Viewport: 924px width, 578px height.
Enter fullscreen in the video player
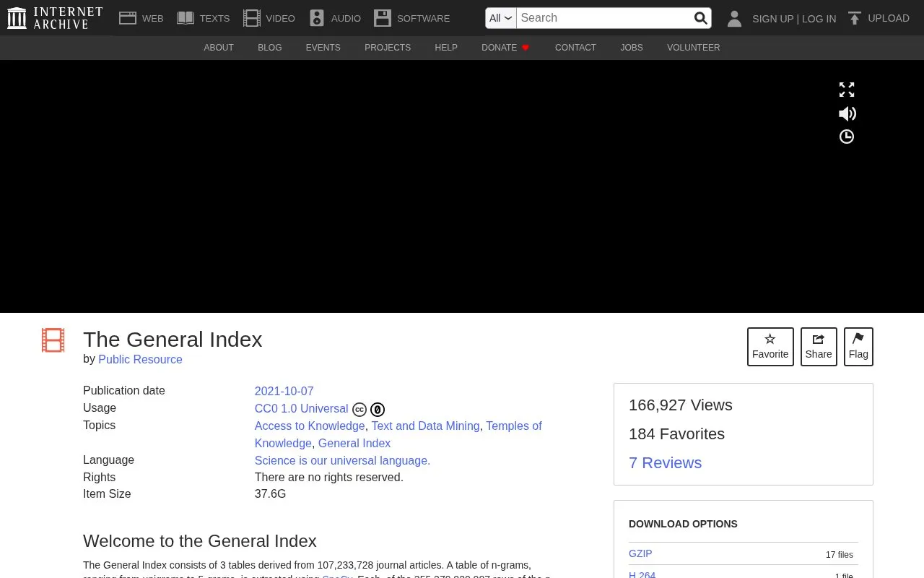click(x=847, y=90)
